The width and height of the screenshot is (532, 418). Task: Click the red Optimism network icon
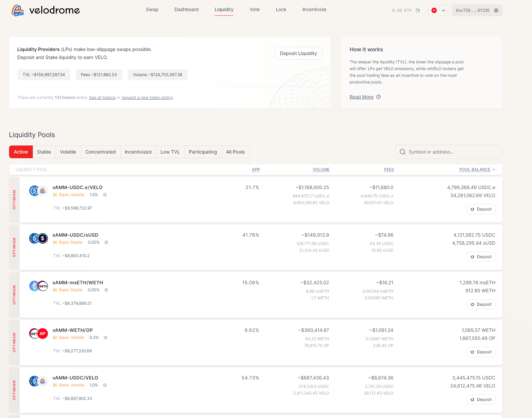point(434,10)
